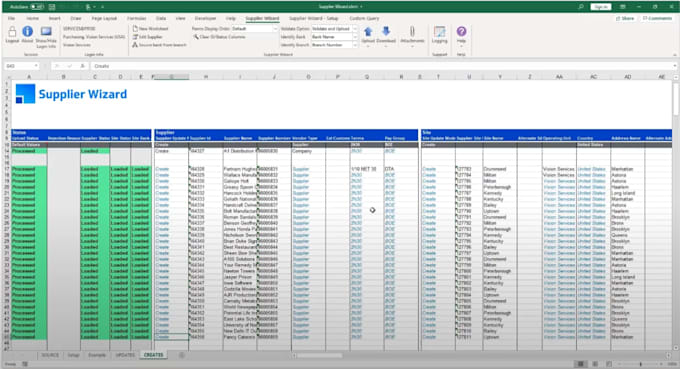Screen dimensions: 680x369
Task: Add a new sheet with plus icon
Action: coord(182,355)
